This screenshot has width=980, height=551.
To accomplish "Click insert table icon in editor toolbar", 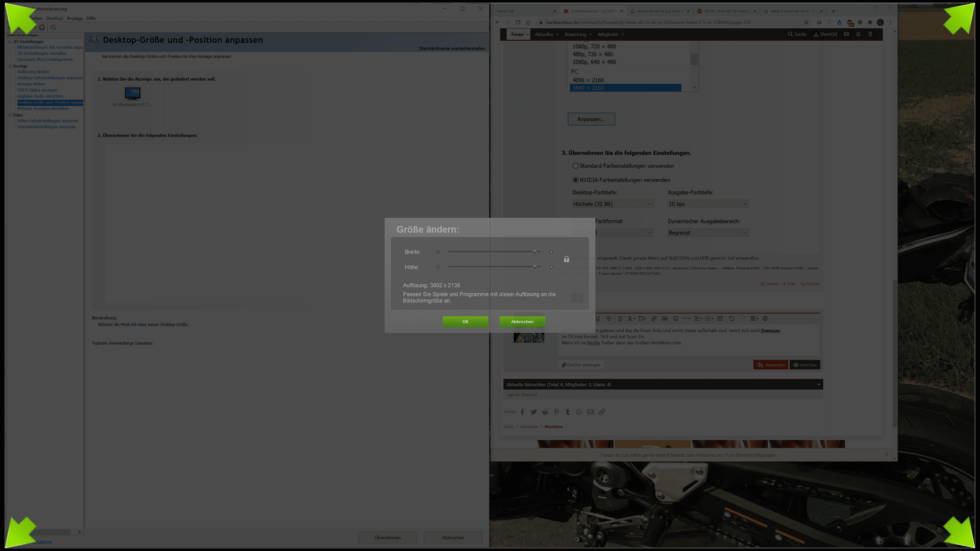I will [x=720, y=319].
